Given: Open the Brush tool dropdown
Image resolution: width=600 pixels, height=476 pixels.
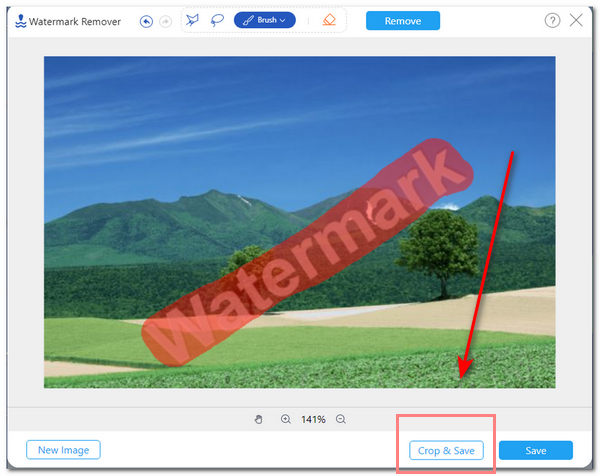Looking at the screenshot, I should [265, 20].
